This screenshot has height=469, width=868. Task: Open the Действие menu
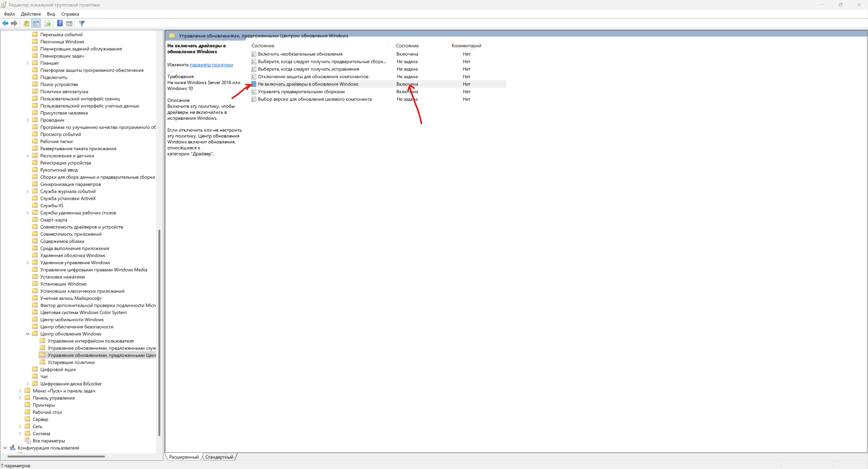31,14
